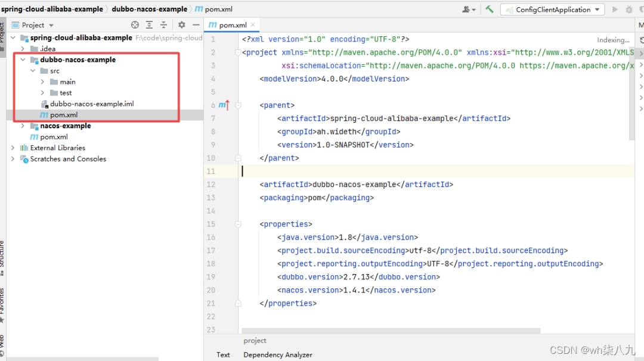Click the Indexing progress indicator

click(x=613, y=39)
